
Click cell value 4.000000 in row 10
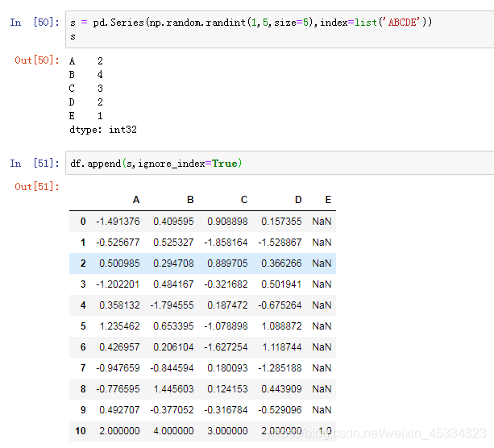pyautogui.click(x=173, y=431)
